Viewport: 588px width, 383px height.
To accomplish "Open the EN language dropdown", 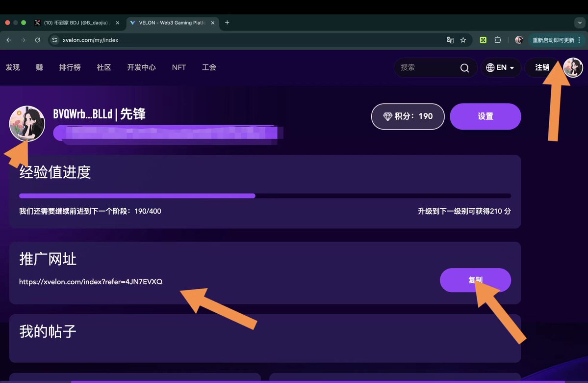I will (x=501, y=68).
